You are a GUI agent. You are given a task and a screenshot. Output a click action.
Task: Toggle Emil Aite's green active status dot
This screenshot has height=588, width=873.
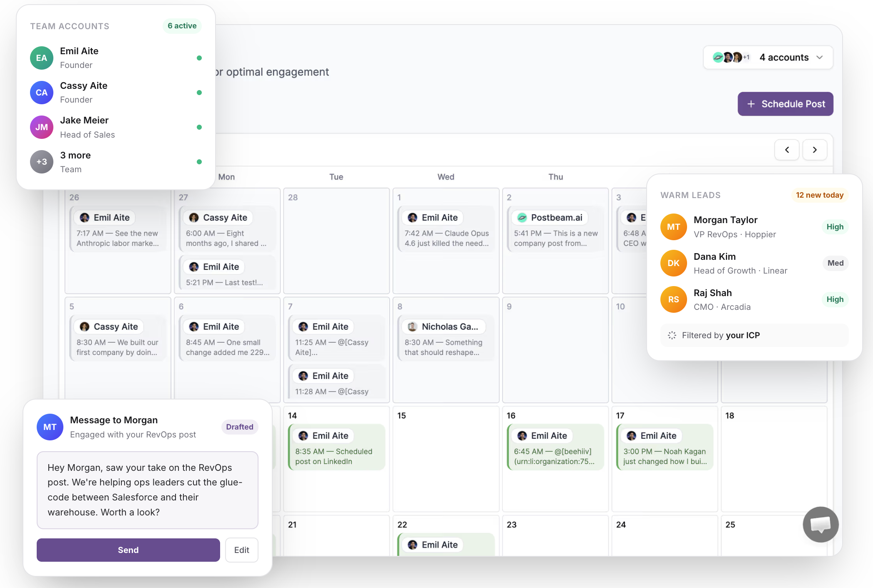pyautogui.click(x=199, y=58)
